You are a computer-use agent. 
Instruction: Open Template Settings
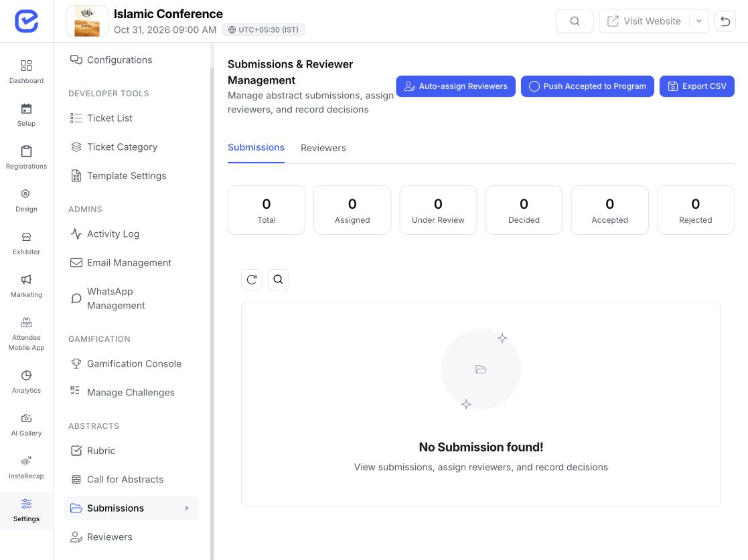point(132,176)
